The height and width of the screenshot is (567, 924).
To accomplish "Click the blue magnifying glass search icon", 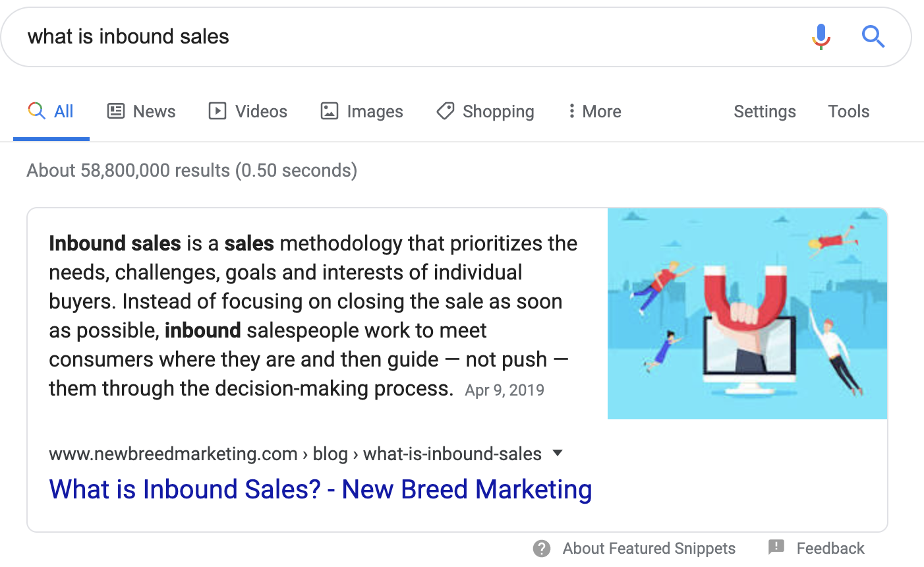I will tap(873, 37).
